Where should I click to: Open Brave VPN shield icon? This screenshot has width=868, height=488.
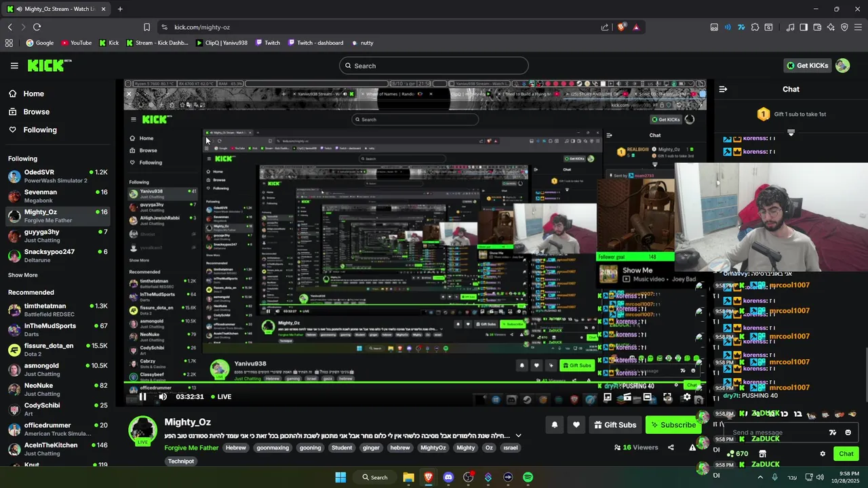point(844,27)
